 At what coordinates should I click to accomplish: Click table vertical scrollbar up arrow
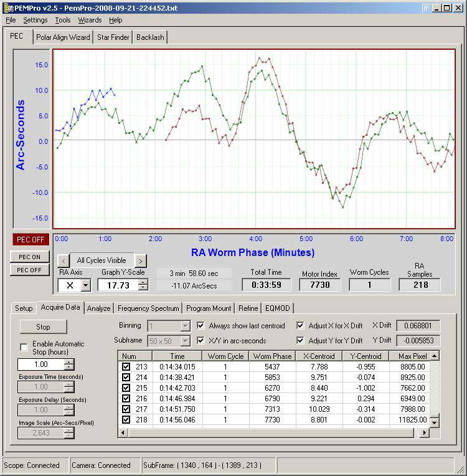tap(435, 356)
